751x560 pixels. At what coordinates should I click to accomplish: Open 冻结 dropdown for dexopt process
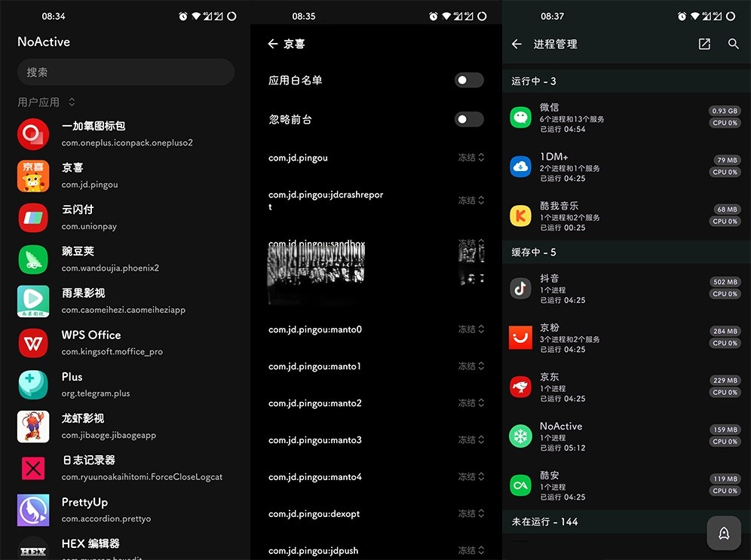(471, 513)
